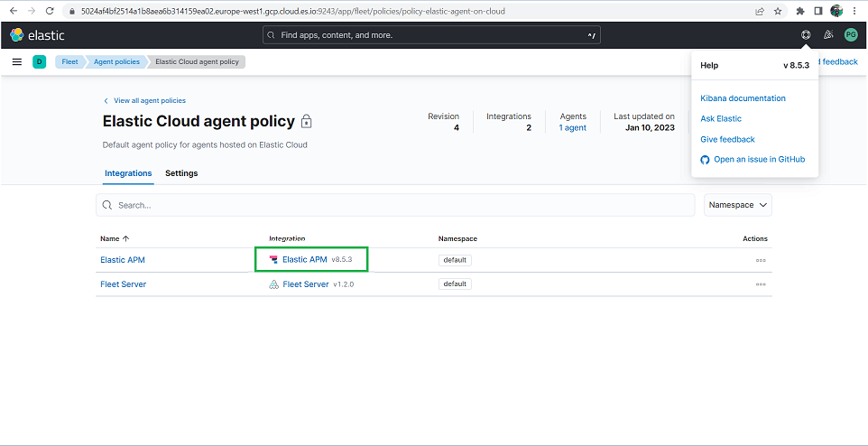Click Ask Elastic in Help menu
Screen dimensions: 868x446
721,118
